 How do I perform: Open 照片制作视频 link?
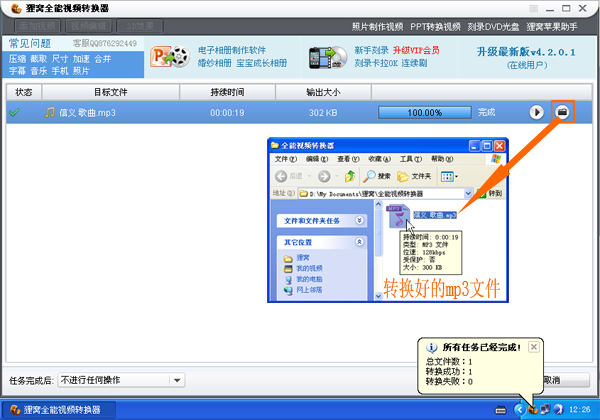click(x=377, y=27)
